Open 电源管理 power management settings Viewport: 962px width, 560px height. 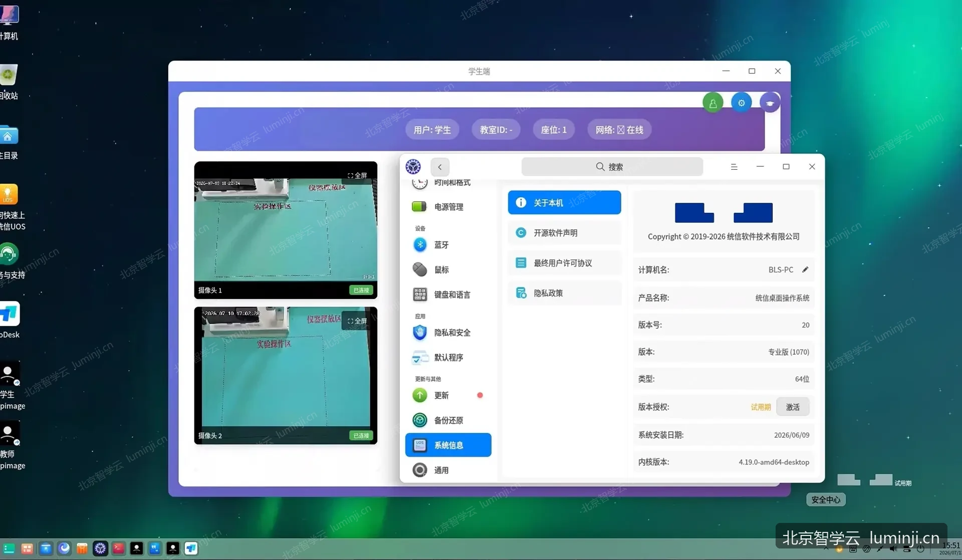pos(448,207)
